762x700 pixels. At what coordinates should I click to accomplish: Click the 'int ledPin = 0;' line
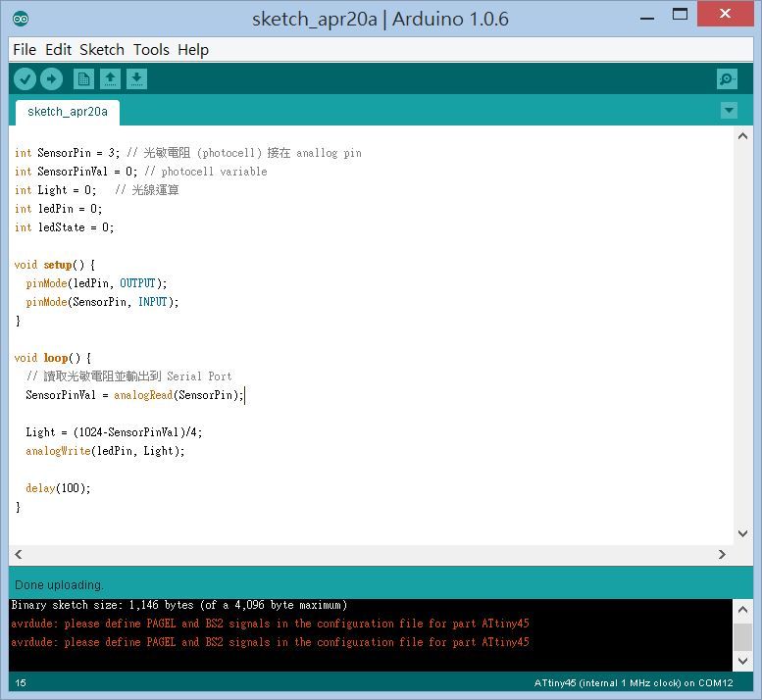[x=58, y=209]
